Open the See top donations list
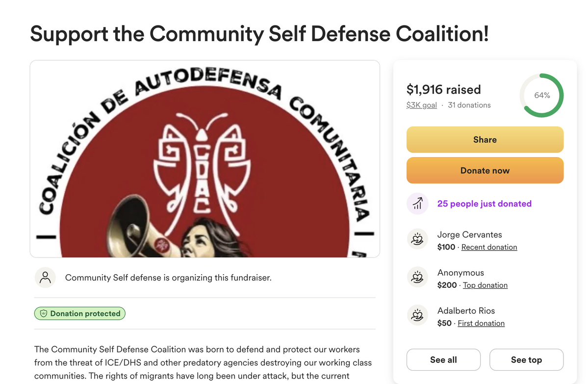 coord(526,359)
